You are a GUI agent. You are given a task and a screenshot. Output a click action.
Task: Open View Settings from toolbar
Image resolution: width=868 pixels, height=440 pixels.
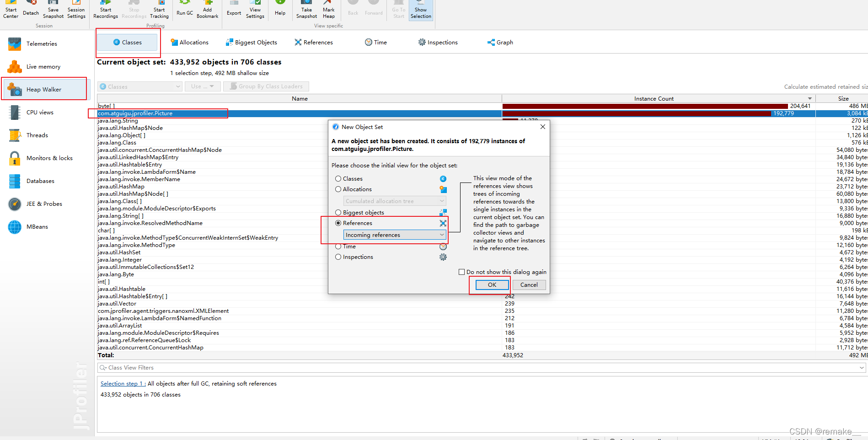point(255,10)
